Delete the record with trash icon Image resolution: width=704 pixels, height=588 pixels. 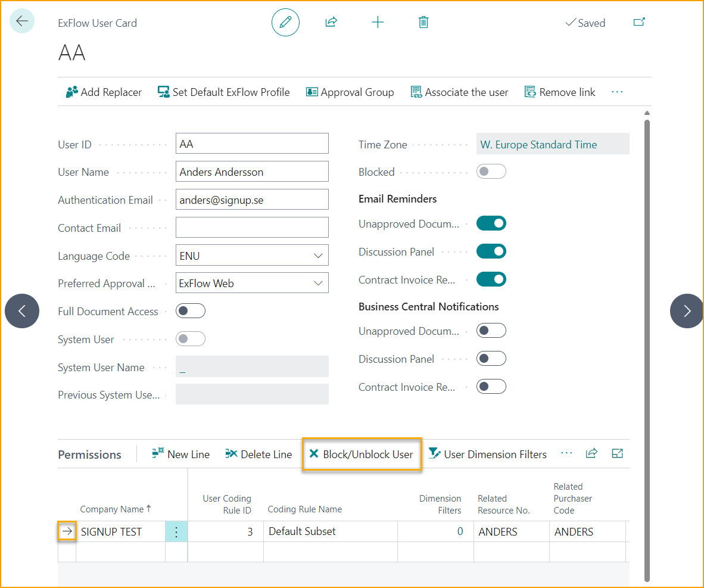[x=423, y=22]
